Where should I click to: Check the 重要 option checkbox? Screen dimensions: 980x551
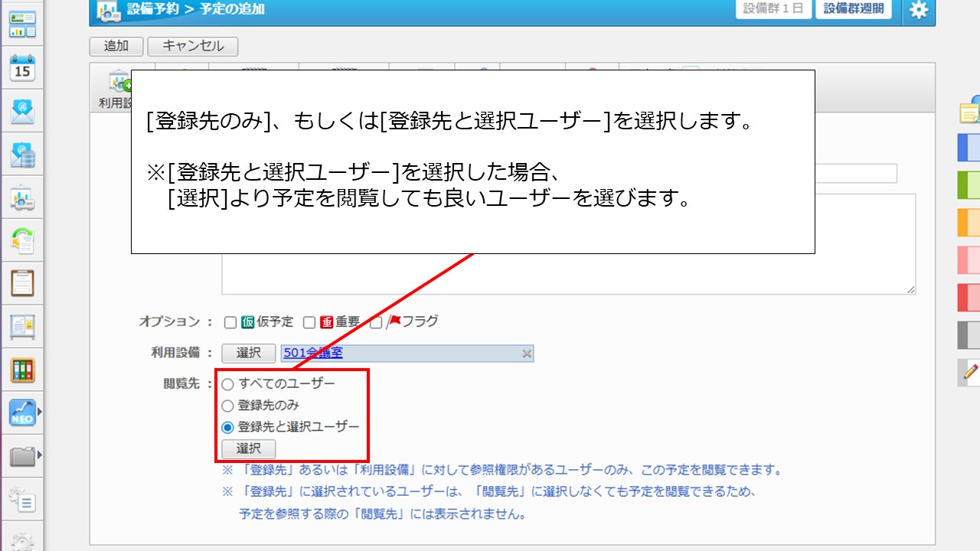click(309, 323)
